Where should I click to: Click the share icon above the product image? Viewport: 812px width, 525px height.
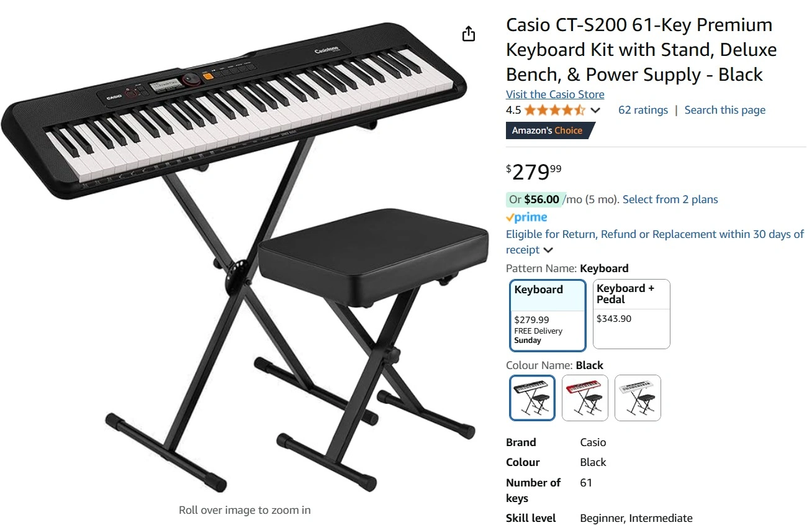(469, 34)
